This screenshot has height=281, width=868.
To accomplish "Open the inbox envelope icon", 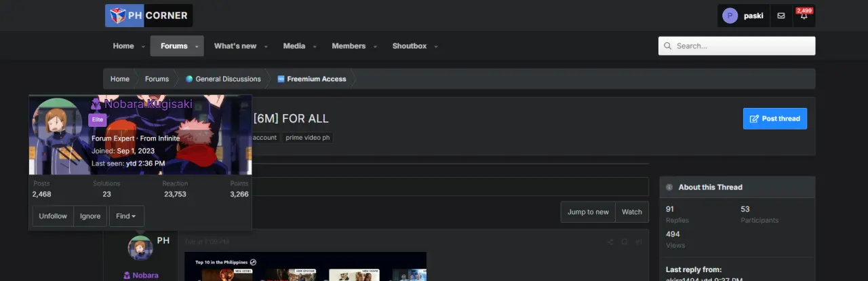I will point(781,16).
